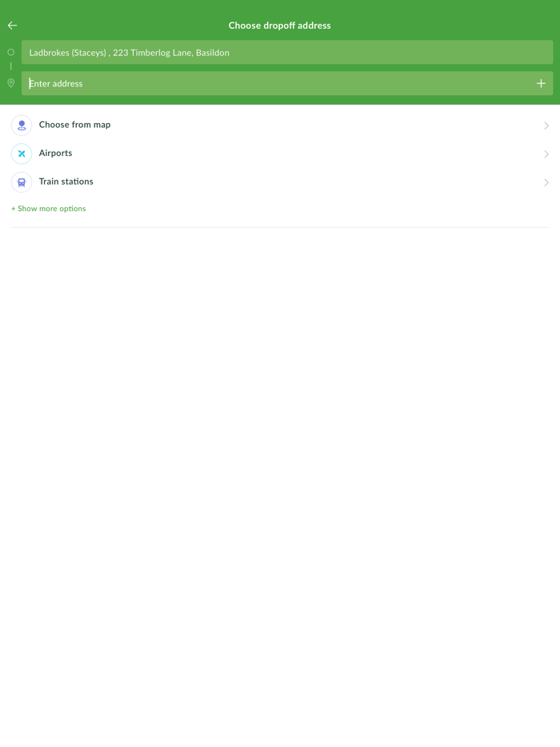Click the airplane icon beside Airports
560x747 pixels.
pyautogui.click(x=22, y=154)
